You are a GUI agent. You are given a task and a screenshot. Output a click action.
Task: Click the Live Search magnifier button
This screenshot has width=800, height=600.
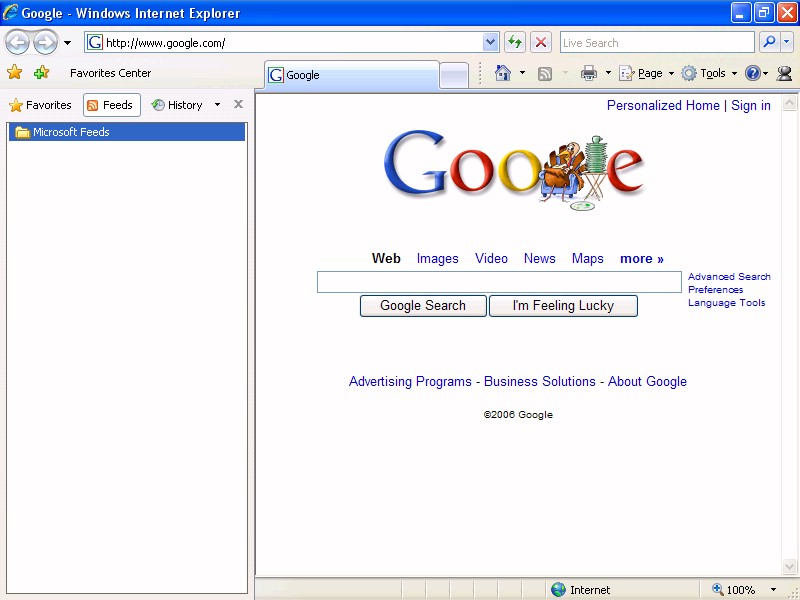point(769,42)
